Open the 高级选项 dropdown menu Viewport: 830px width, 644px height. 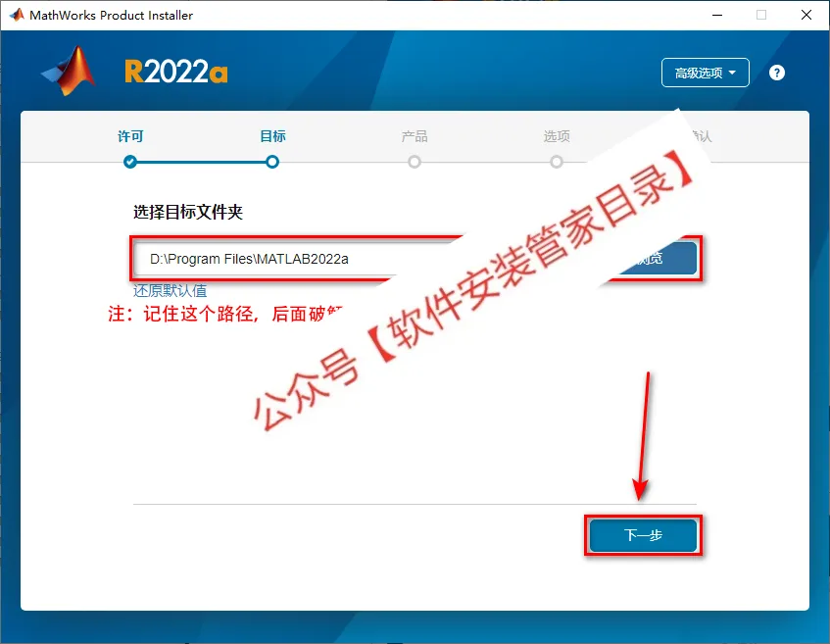[x=706, y=73]
